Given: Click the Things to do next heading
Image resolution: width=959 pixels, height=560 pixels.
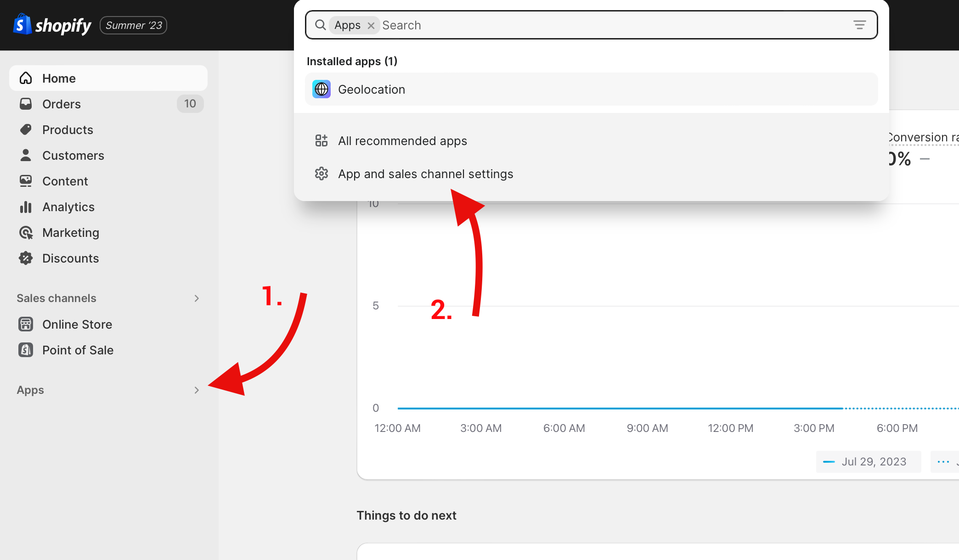Looking at the screenshot, I should coord(406,515).
